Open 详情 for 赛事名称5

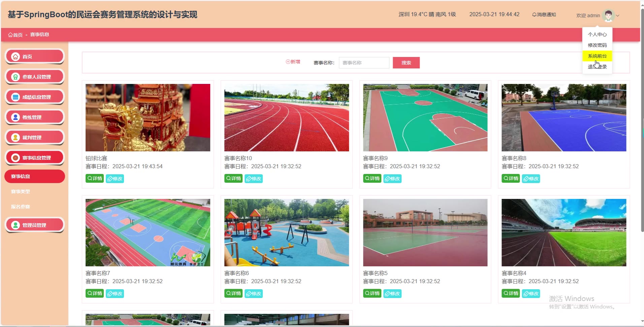[x=372, y=293]
